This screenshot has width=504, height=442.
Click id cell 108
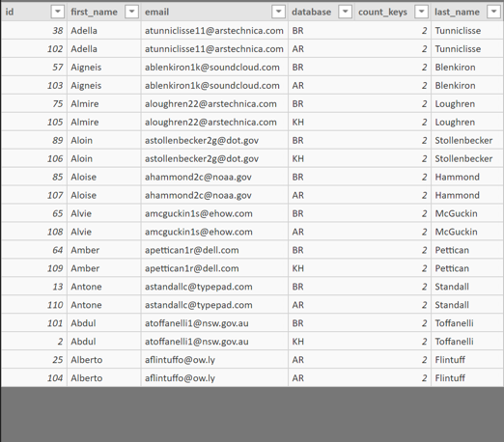[x=34, y=232]
